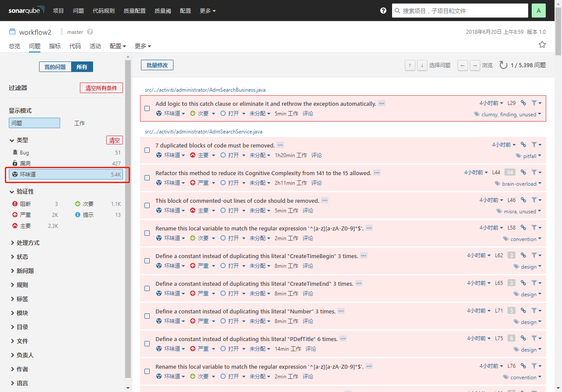Expand the 标签 filter section
This screenshot has width=562, height=392.
pos(19,299)
